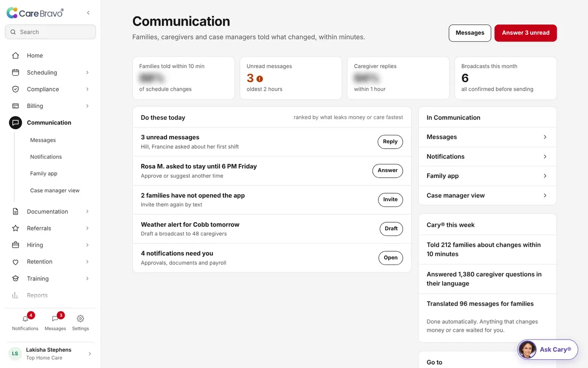Open Messages row in In Communication panel
Viewport: 588px width, 368px height.
[x=488, y=137]
